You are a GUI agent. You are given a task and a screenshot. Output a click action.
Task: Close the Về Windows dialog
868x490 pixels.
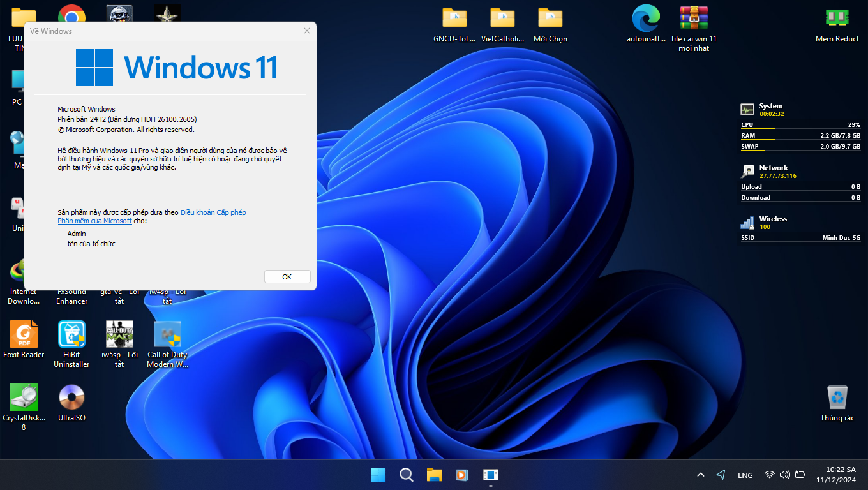pos(307,31)
